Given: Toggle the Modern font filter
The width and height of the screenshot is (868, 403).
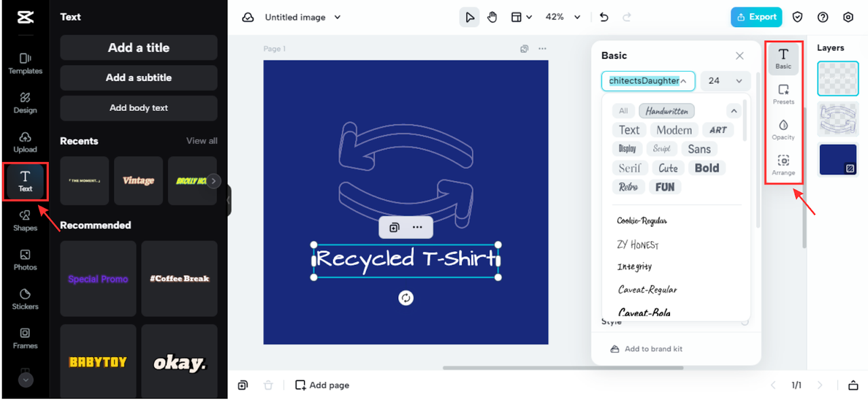Looking at the screenshot, I should (674, 130).
